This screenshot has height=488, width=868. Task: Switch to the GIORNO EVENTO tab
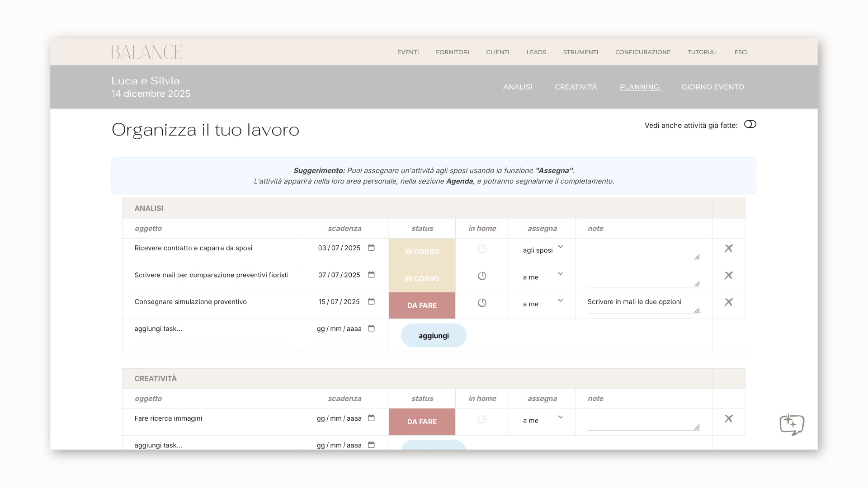(712, 87)
